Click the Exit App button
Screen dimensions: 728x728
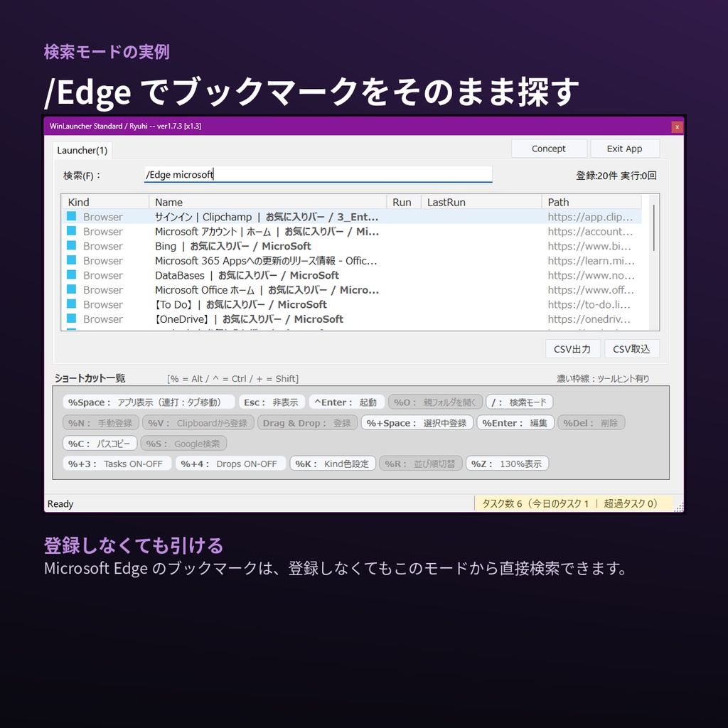pos(624,149)
